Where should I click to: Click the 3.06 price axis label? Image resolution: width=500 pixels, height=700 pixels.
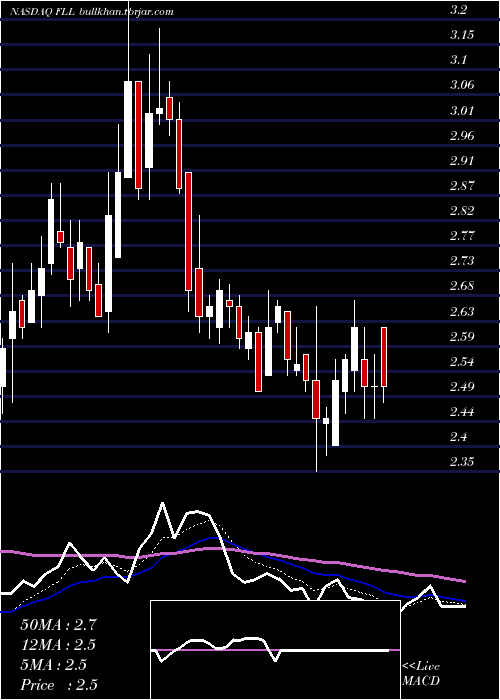click(462, 85)
